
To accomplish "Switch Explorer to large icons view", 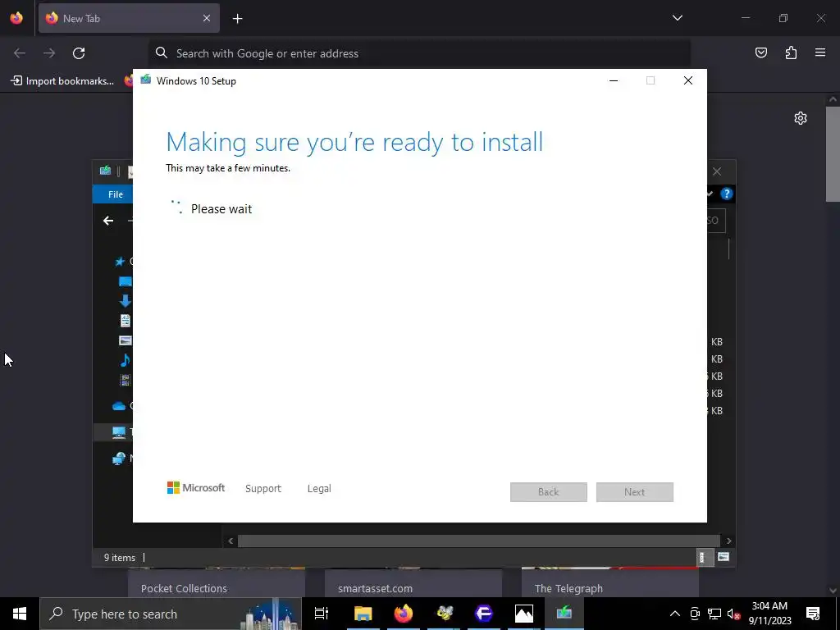I will (x=724, y=557).
